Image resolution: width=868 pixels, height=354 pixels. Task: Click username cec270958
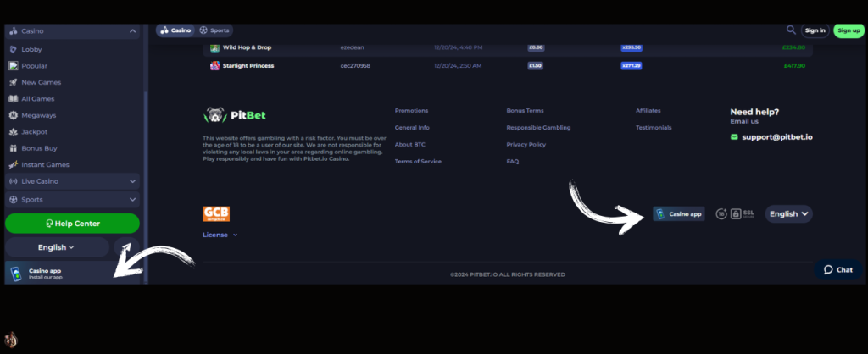(x=355, y=66)
